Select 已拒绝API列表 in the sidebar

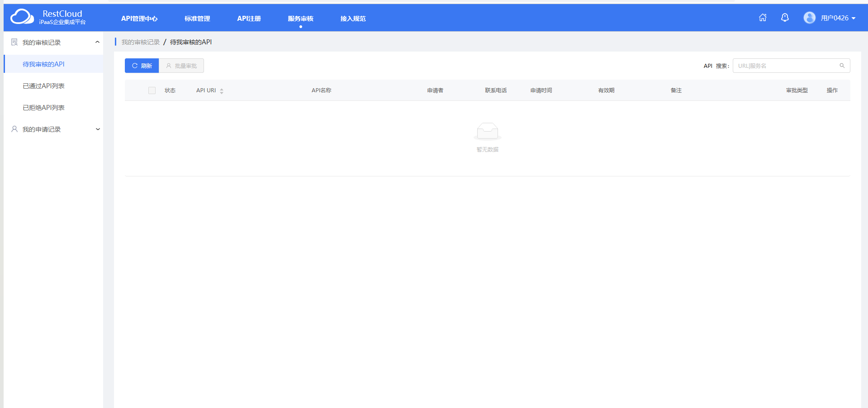coord(53,107)
